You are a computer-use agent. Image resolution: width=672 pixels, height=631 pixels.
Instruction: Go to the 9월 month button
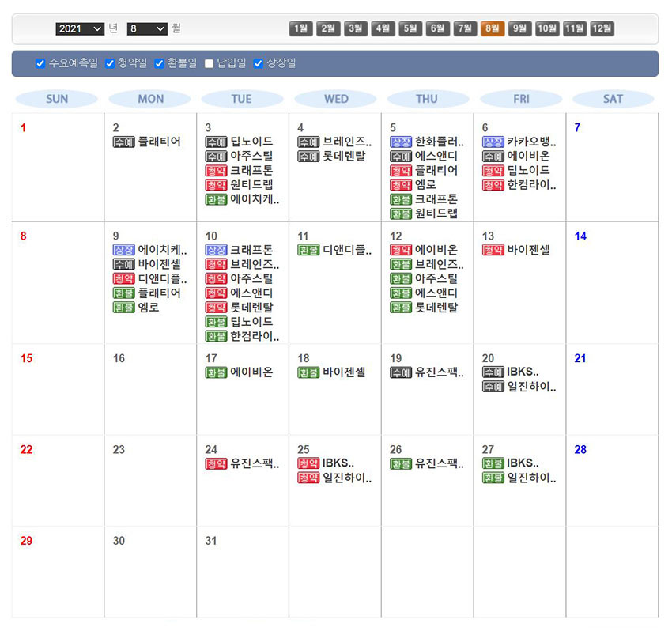coord(520,28)
